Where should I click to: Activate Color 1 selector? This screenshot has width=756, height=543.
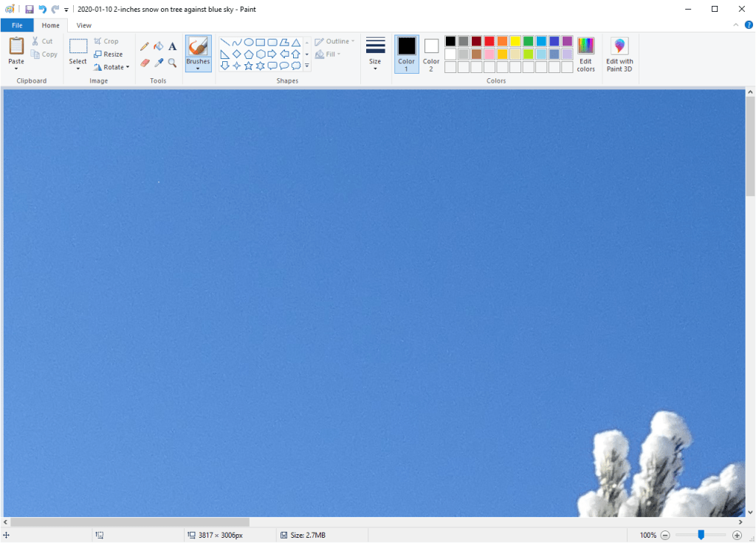point(406,54)
